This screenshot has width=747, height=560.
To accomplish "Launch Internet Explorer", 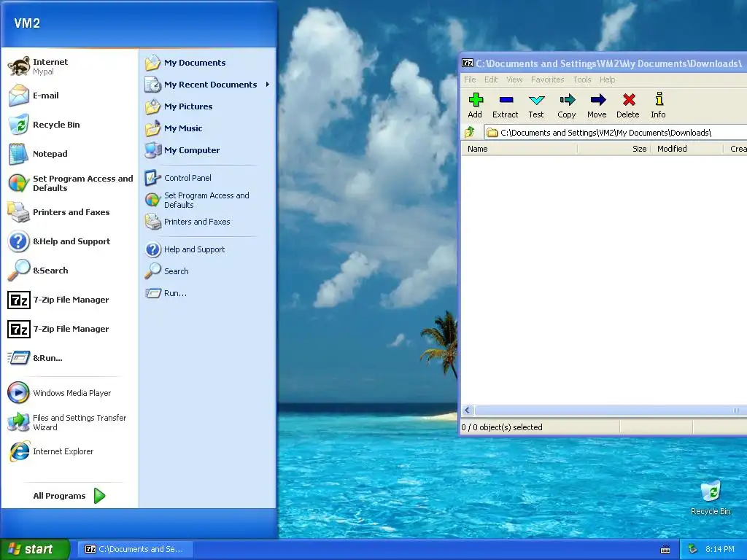I will 70,451.
